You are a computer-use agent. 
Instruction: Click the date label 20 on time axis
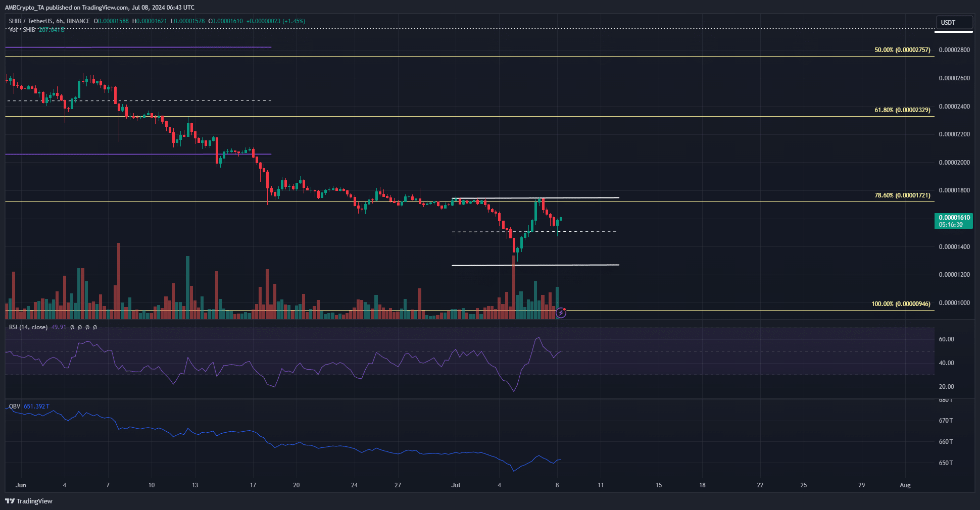(x=297, y=485)
